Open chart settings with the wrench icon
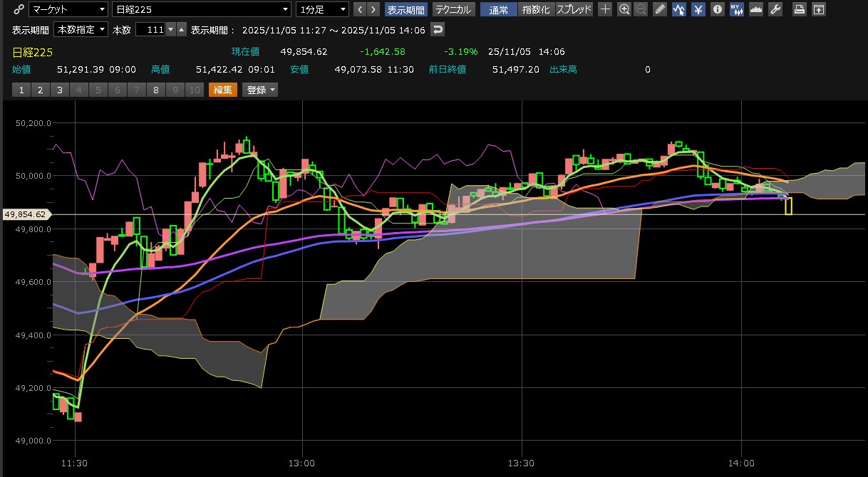Screen dimensions: 868x477 pos(776,9)
